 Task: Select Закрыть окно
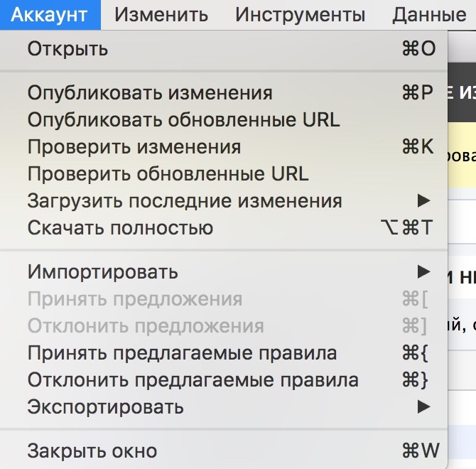pyautogui.click(x=224, y=451)
